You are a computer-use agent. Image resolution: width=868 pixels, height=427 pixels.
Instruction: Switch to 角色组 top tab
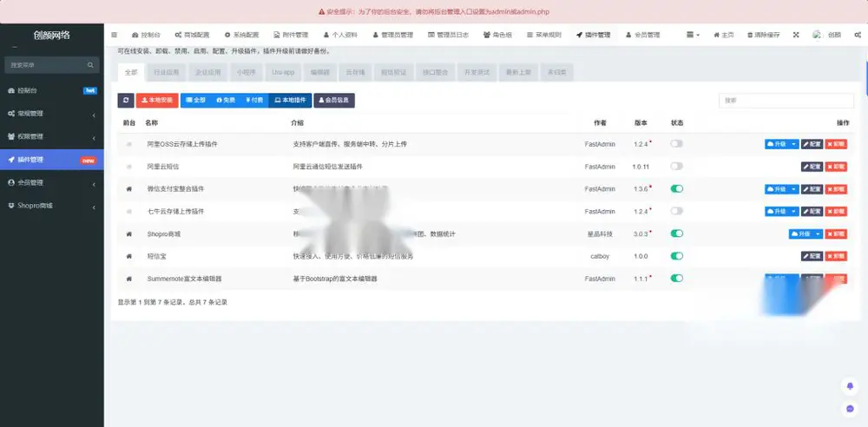[497, 35]
